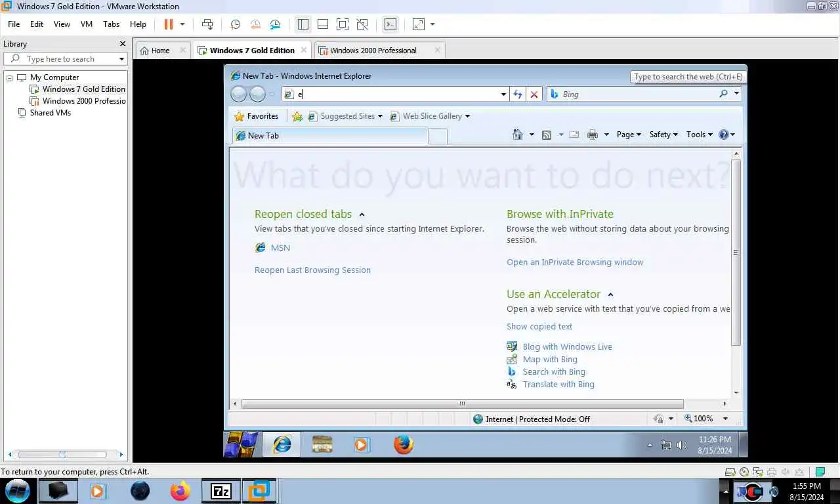Screen dimensions: 840x504
Task: Open a new blank tab in IE
Action: [x=438, y=136]
